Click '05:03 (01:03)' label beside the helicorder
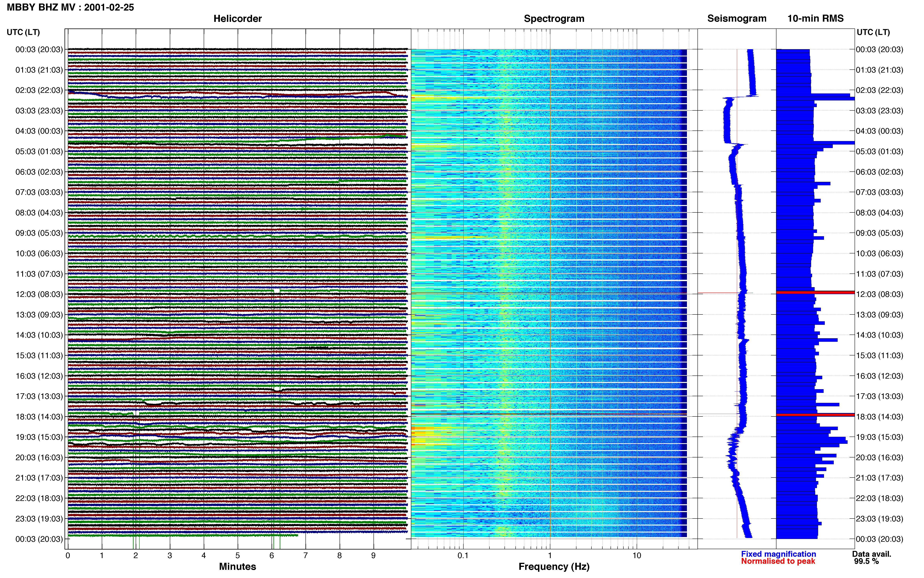 [x=39, y=151]
